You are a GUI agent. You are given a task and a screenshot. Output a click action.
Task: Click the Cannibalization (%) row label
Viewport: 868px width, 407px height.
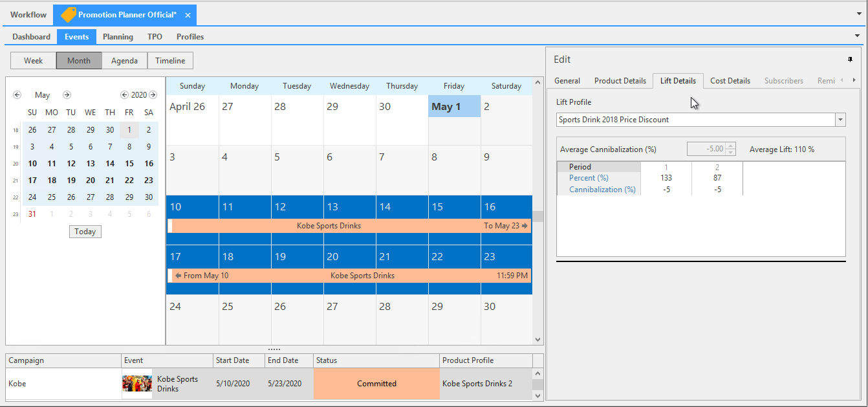pyautogui.click(x=602, y=190)
